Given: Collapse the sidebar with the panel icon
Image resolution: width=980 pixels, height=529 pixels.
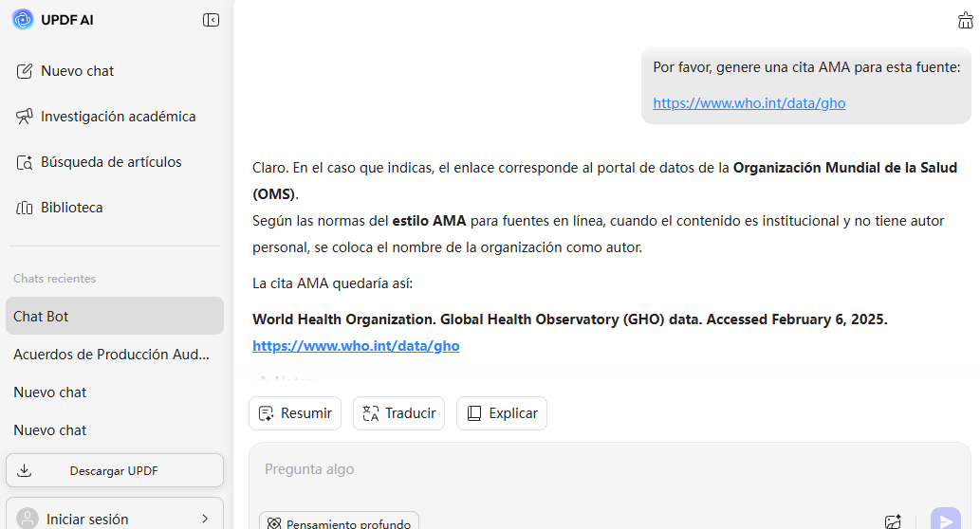Looking at the screenshot, I should coord(212,20).
